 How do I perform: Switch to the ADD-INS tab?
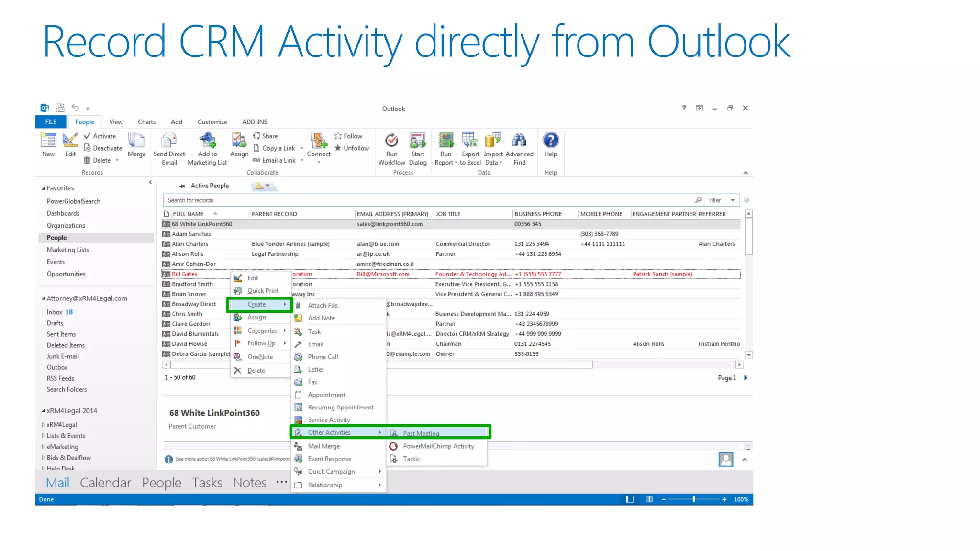click(x=255, y=122)
